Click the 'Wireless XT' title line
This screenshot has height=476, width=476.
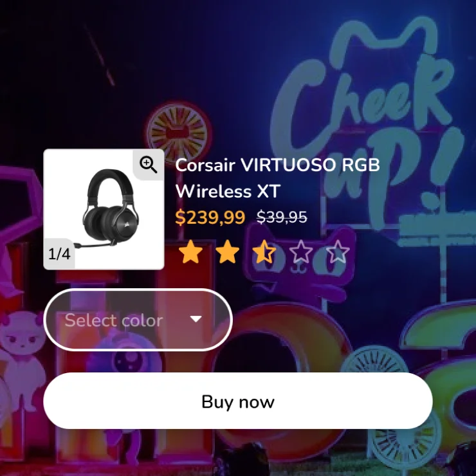[228, 192]
